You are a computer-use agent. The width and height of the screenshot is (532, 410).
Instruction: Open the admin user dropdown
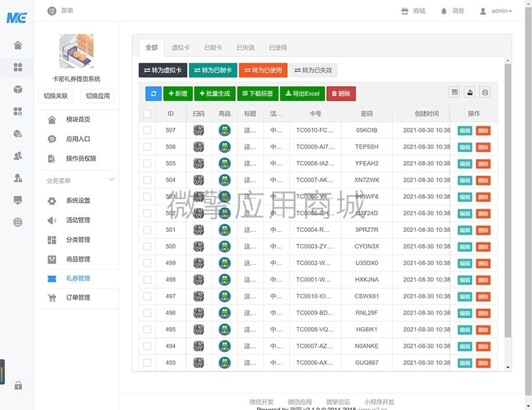point(496,11)
